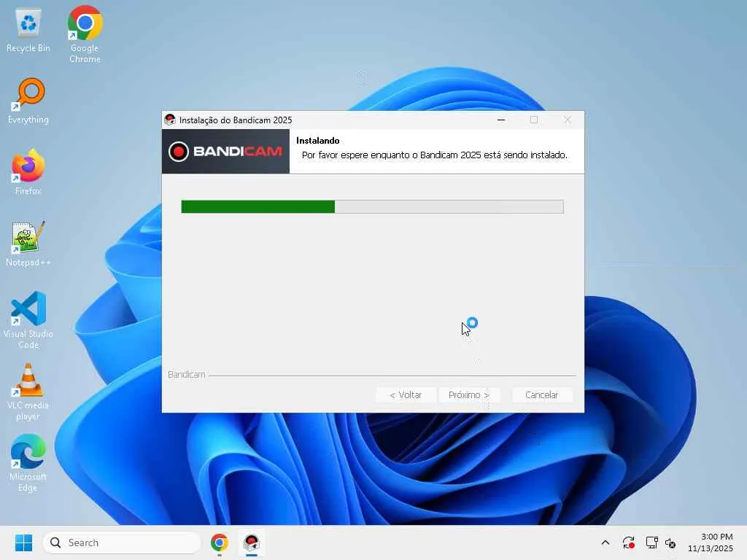Click the muted volume tray icon
This screenshot has height=560, width=747.
coord(670,542)
